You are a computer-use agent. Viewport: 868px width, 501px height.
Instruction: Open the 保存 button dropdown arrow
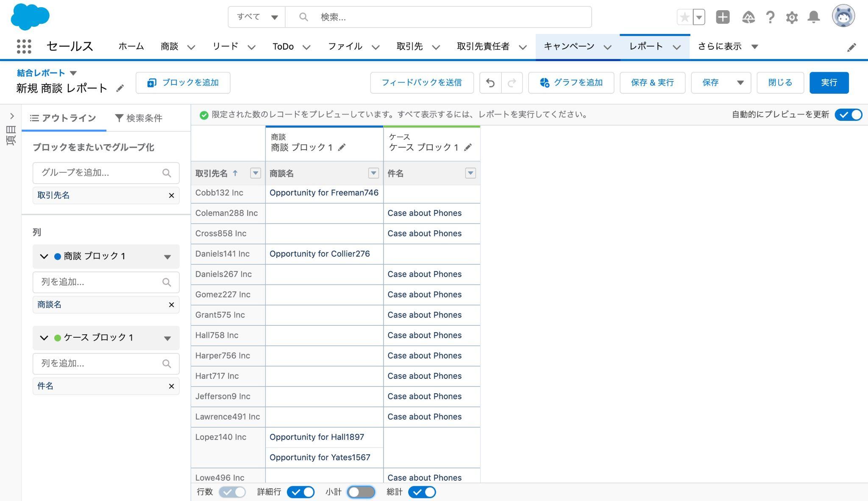pos(740,83)
